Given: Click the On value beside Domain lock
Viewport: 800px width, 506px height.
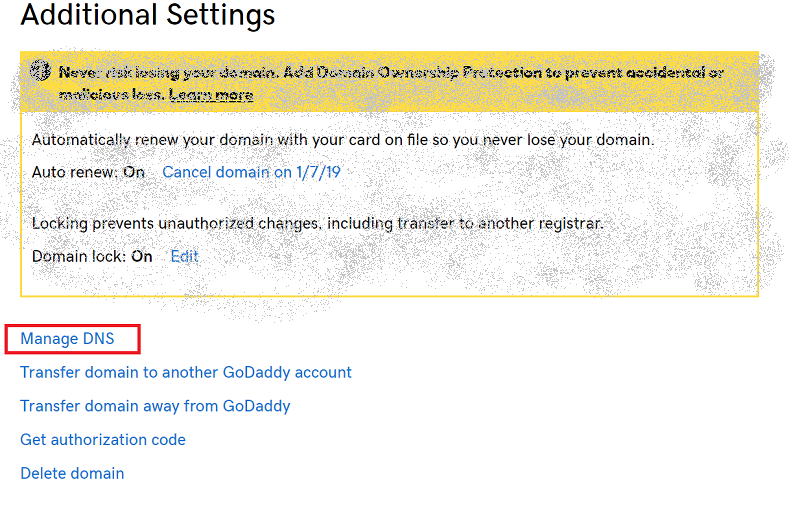Looking at the screenshot, I should (x=142, y=256).
